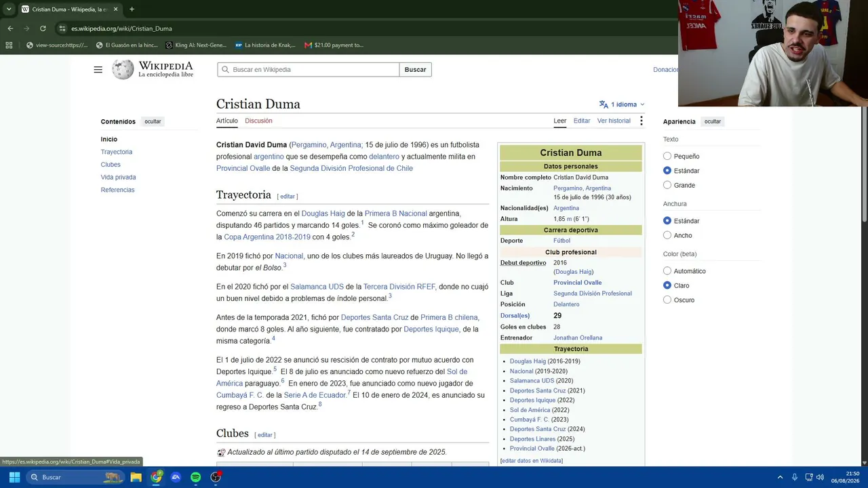Open the view-source bookmark
868x488 pixels.
pyautogui.click(x=57, y=45)
